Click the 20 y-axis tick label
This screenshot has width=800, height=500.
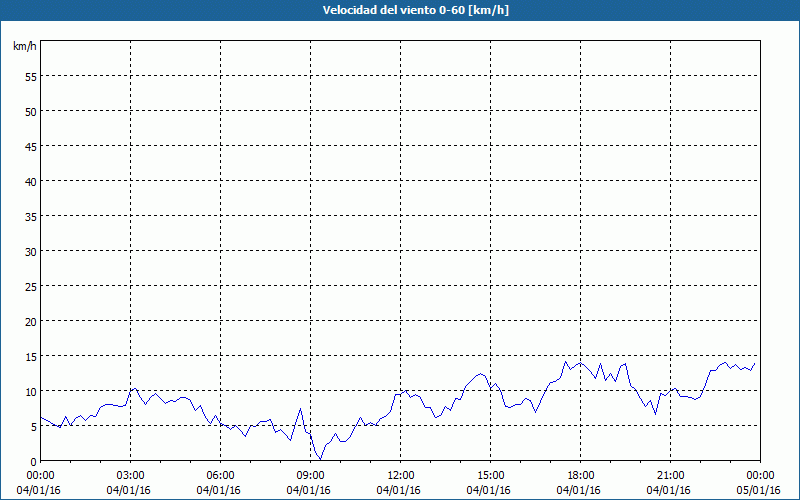(31, 321)
